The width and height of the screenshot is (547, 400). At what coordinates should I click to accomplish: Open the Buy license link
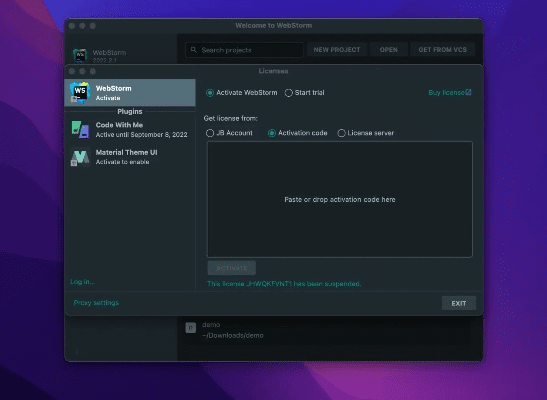tap(447, 92)
